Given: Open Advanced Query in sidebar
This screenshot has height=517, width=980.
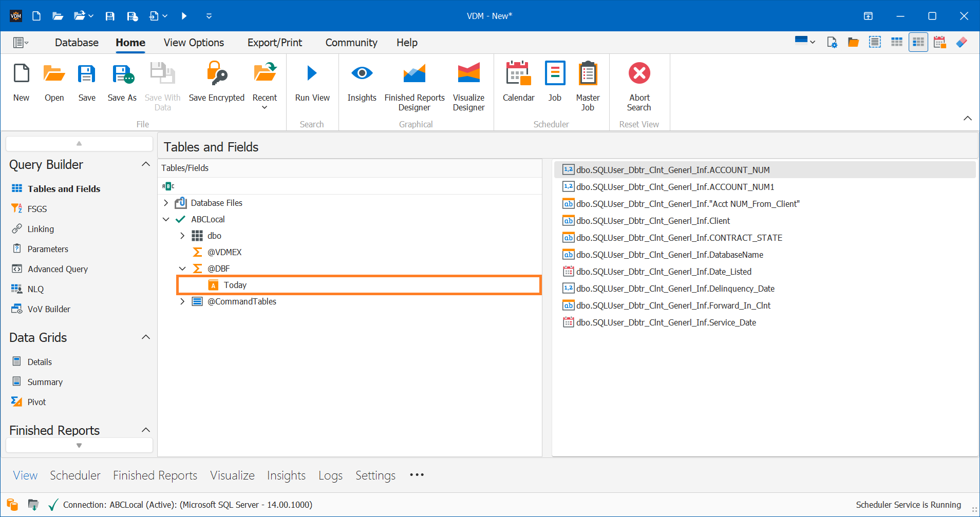Looking at the screenshot, I should pyautogui.click(x=58, y=269).
